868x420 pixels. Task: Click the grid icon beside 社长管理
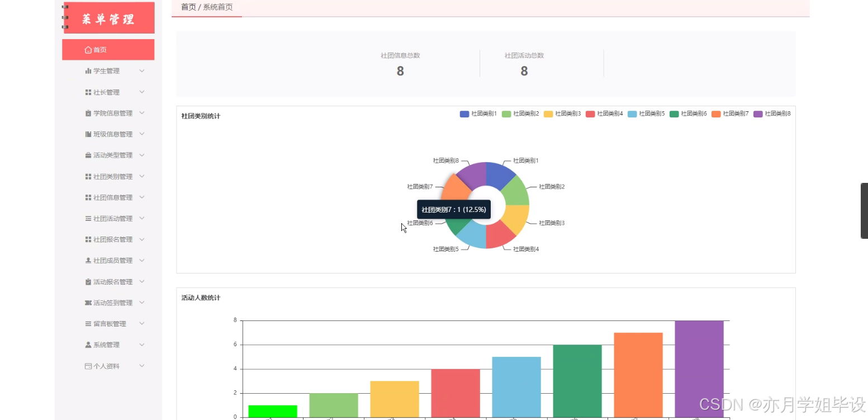coord(88,92)
